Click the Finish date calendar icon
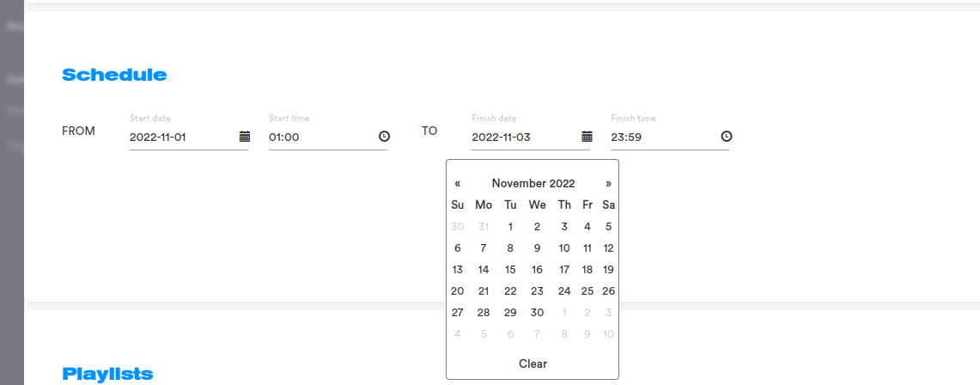This screenshot has height=385, width=980. click(587, 137)
